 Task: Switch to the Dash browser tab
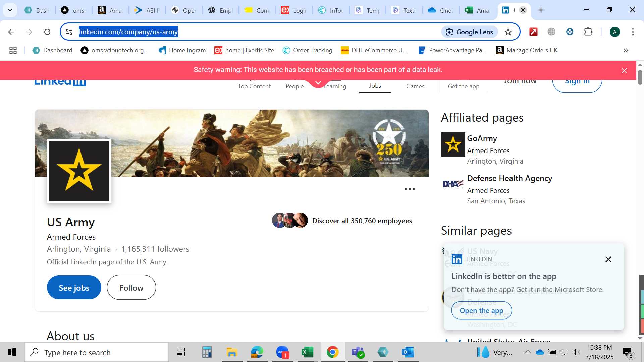(x=37, y=10)
